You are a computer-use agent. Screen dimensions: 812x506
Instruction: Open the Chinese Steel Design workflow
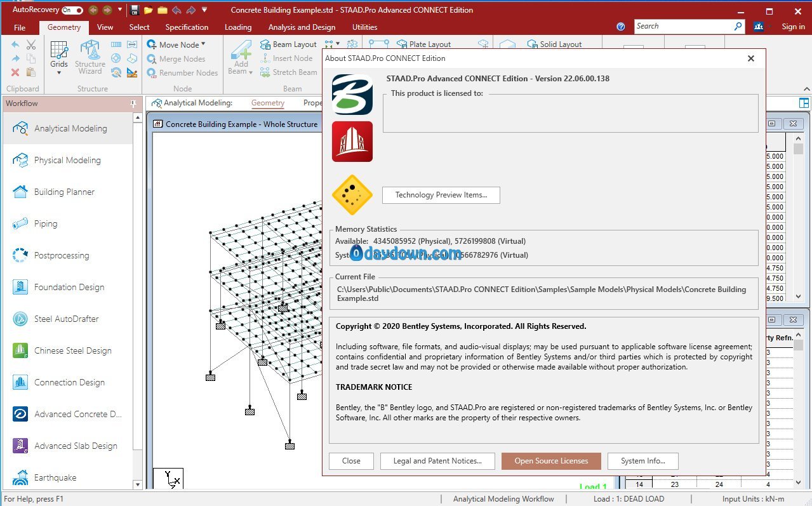[68, 350]
